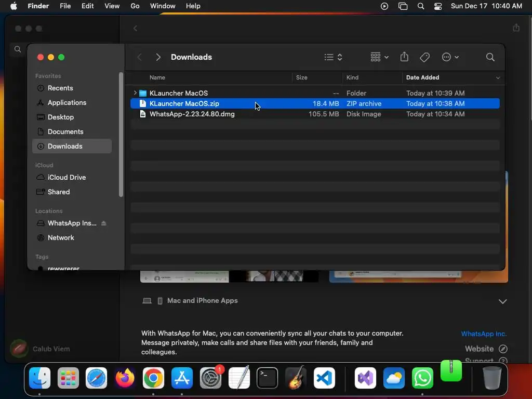Click the sidebar scrollbar in Finder
532x399 pixels.
121,135
